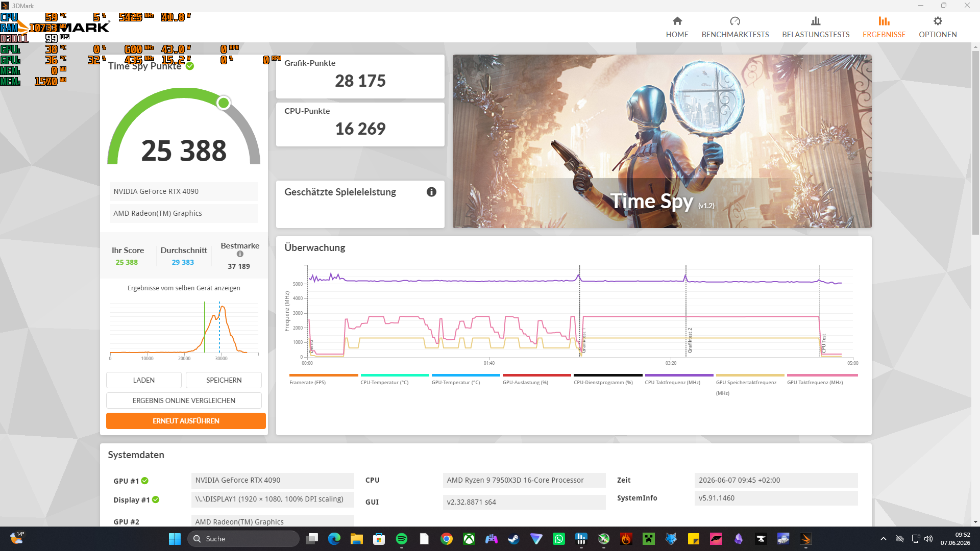Screen dimensions: 980x551
Task: Open Spotify from the taskbar
Action: click(402, 539)
